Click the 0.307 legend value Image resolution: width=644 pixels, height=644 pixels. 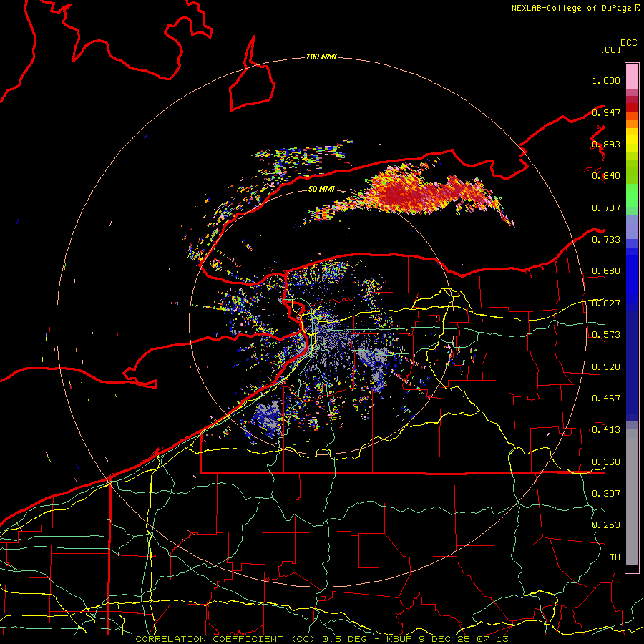click(x=606, y=494)
